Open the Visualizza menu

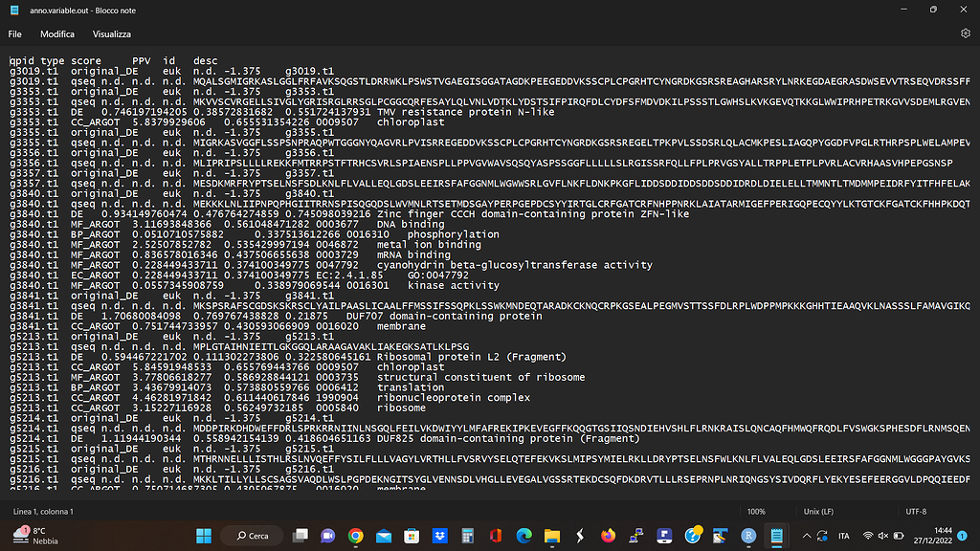[x=112, y=33]
